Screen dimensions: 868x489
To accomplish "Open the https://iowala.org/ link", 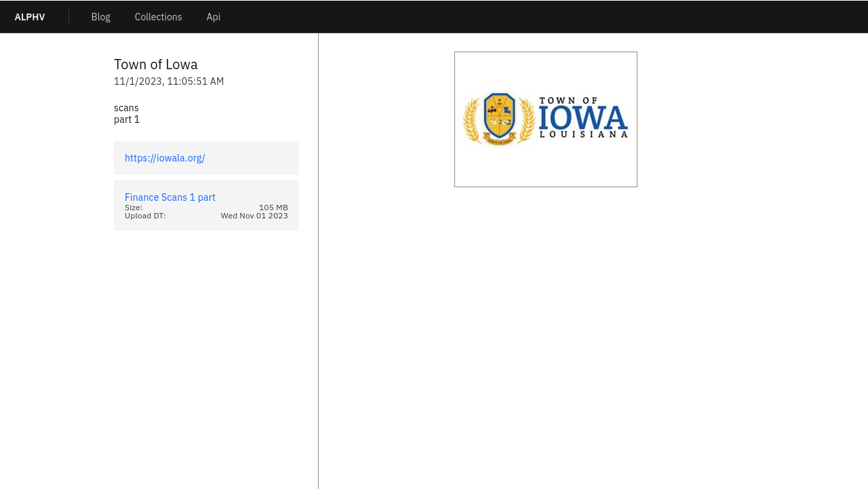I will 165,158.
